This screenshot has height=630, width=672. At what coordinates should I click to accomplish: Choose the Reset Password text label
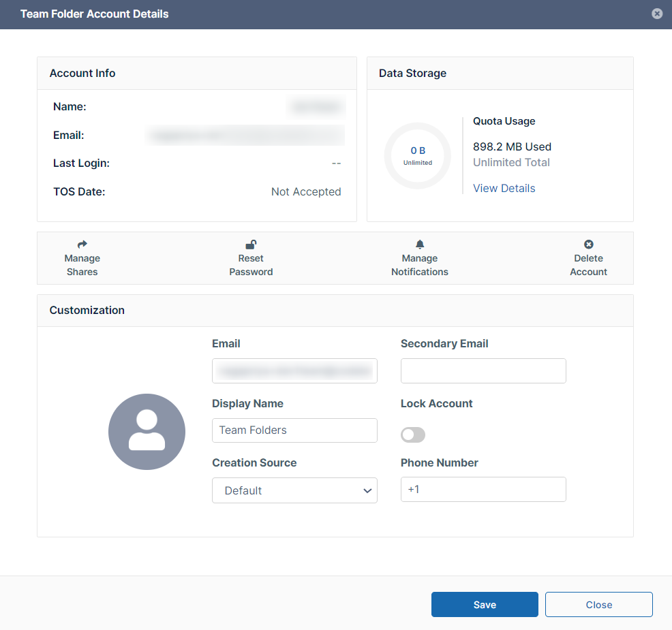(x=251, y=265)
